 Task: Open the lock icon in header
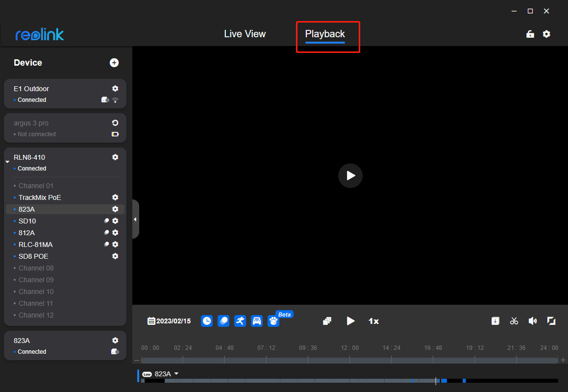tap(530, 34)
